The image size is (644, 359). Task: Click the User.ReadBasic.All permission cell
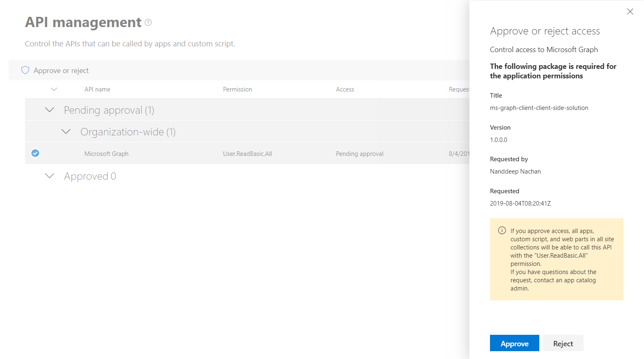tap(247, 154)
